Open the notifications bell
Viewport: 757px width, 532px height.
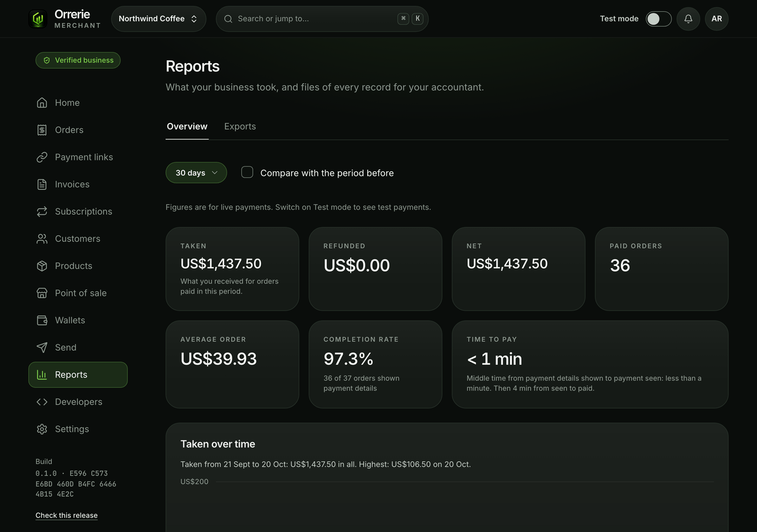coord(688,19)
